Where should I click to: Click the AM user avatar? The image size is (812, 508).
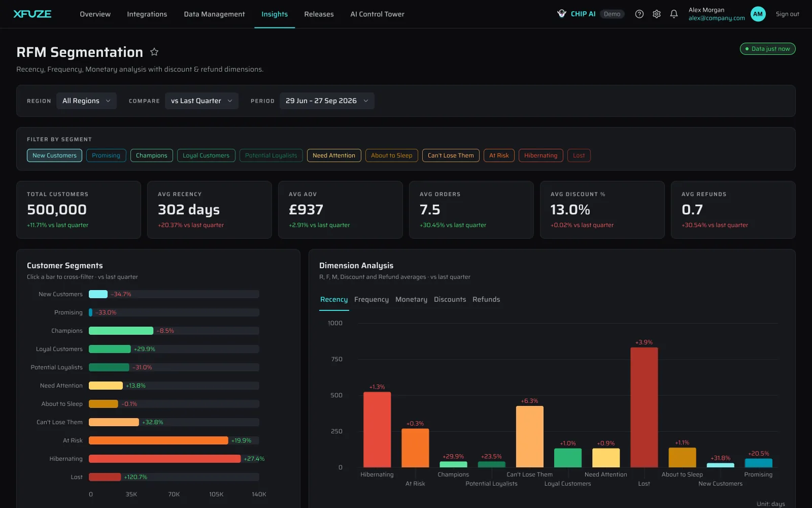click(x=758, y=14)
